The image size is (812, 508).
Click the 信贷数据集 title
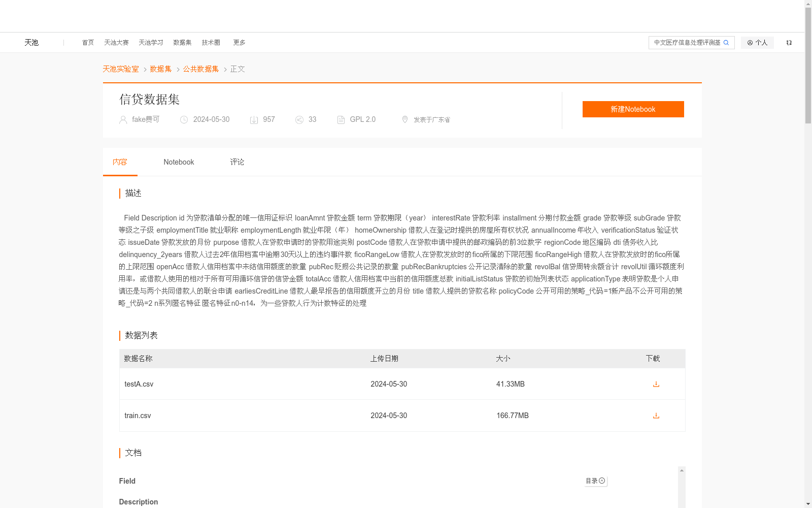click(150, 100)
